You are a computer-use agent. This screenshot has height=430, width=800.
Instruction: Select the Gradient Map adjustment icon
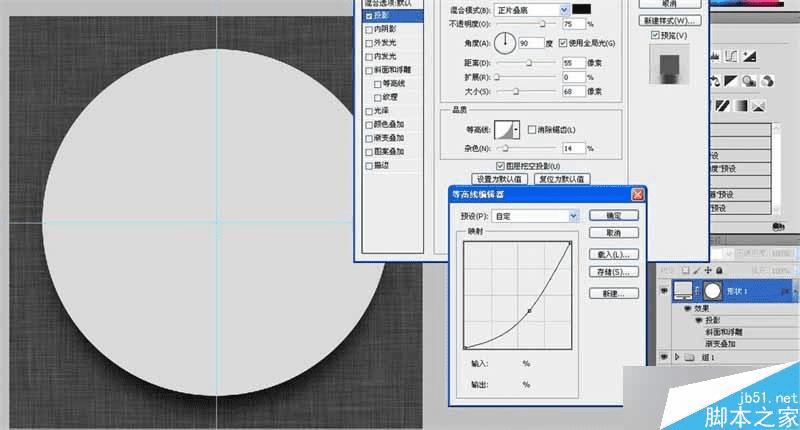[741, 106]
